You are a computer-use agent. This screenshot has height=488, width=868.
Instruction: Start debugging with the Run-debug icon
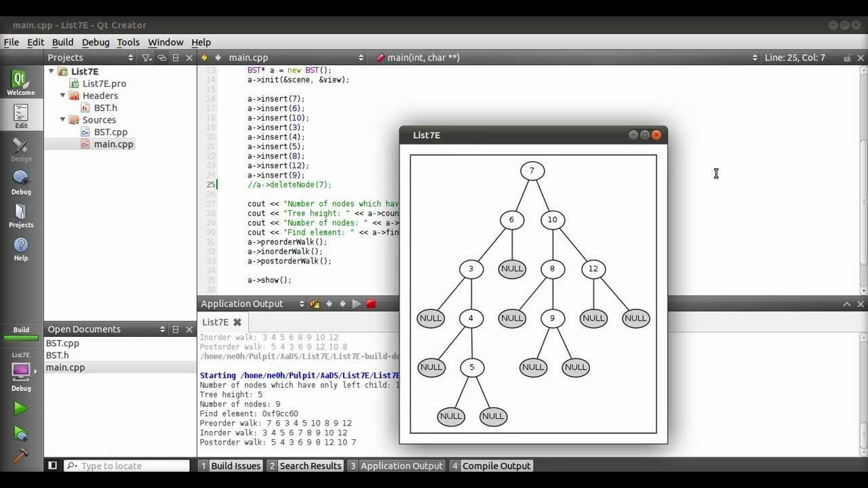pos(20,434)
